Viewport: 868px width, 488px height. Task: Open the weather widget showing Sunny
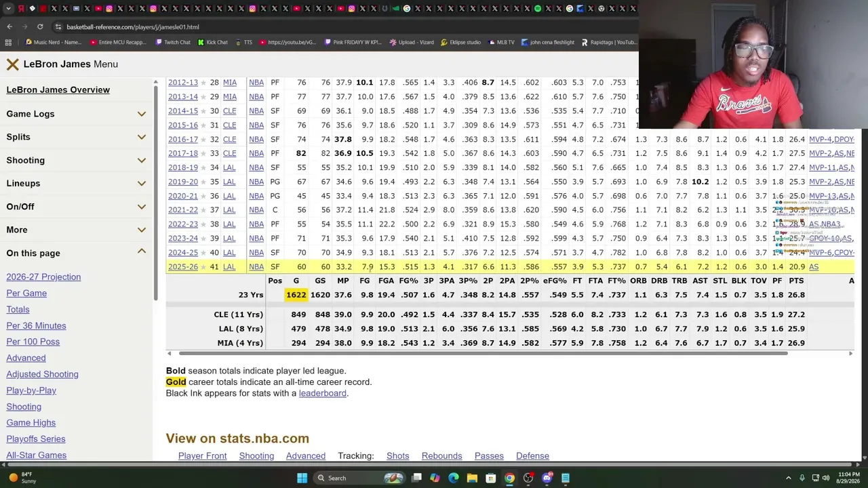(23, 478)
